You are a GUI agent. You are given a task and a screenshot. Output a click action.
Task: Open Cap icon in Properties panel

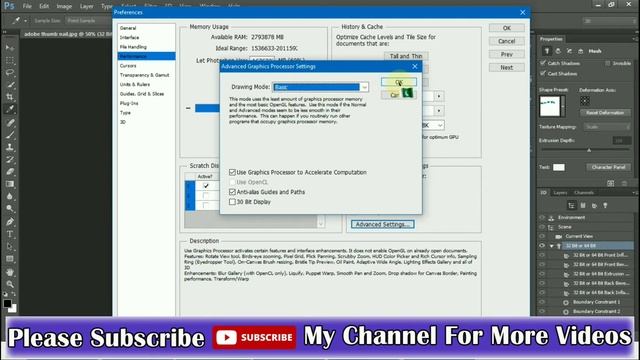[x=569, y=51]
